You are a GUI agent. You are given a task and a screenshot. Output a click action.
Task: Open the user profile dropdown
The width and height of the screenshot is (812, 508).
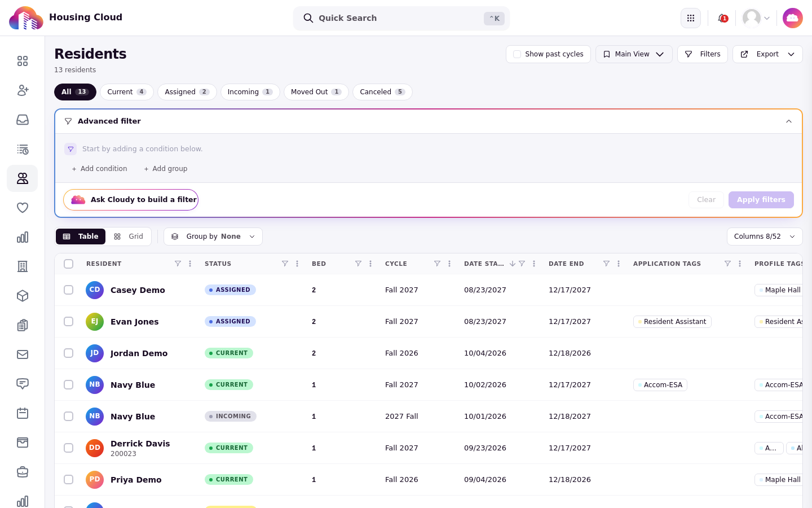click(756, 18)
